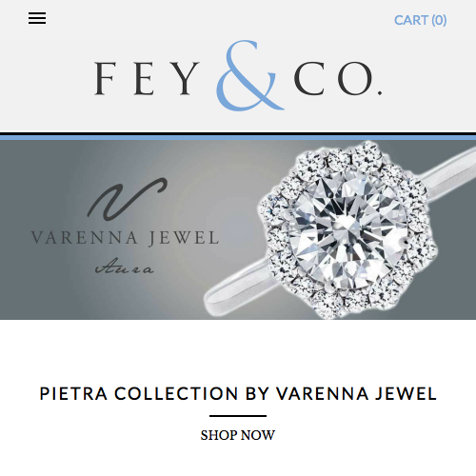Screen dimensions: 476x476
Task: Click the center diamond of the ring
Action: [346, 228]
